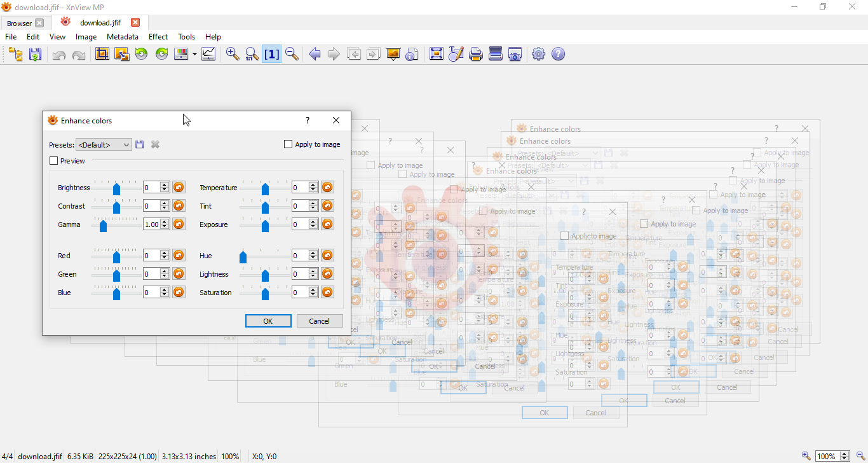The image size is (868, 463).
Task: Open the Effect menu
Action: (158, 37)
